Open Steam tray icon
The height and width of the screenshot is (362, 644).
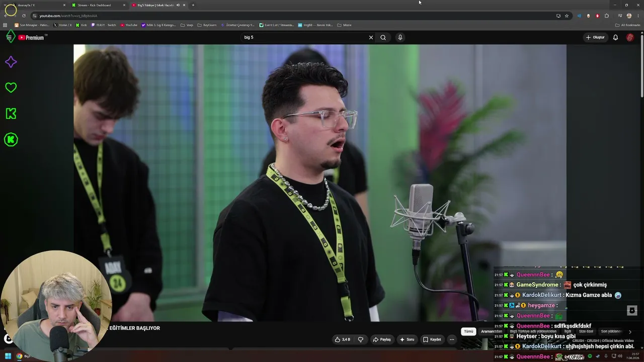[x=598, y=356]
